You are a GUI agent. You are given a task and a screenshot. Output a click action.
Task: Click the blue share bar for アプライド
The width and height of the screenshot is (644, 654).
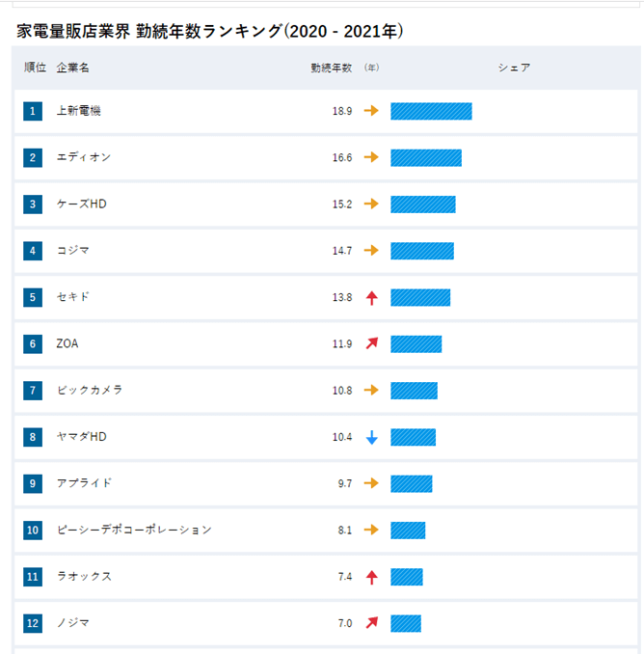coord(411,483)
